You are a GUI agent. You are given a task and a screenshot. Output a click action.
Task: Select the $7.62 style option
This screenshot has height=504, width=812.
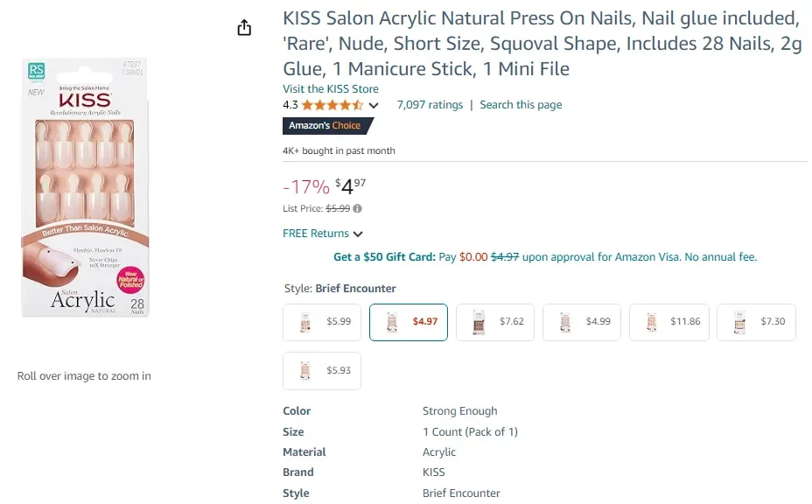point(495,322)
